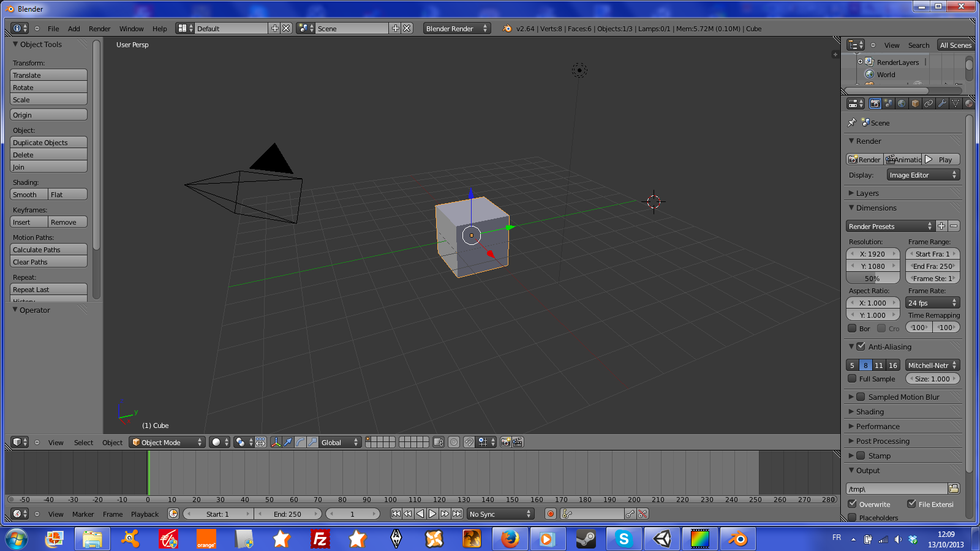This screenshot has height=551, width=980.
Task: Open the Blender Render engine dropdown
Action: [456, 29]
